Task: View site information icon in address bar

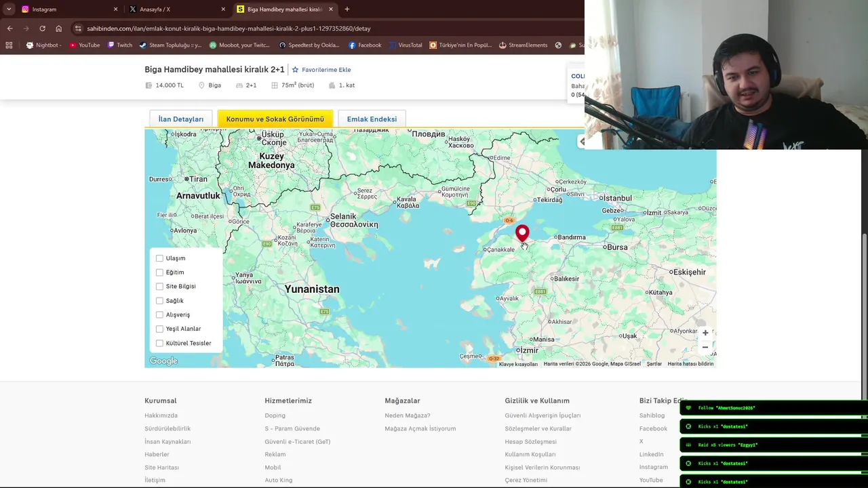Action: click(x=79, y=28)
